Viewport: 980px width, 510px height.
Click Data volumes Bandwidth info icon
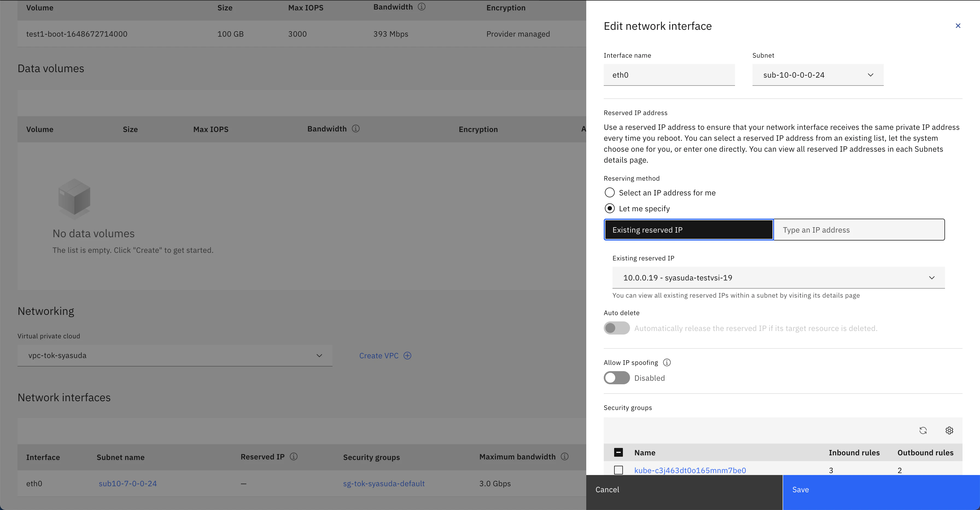(x=355, y=128)
